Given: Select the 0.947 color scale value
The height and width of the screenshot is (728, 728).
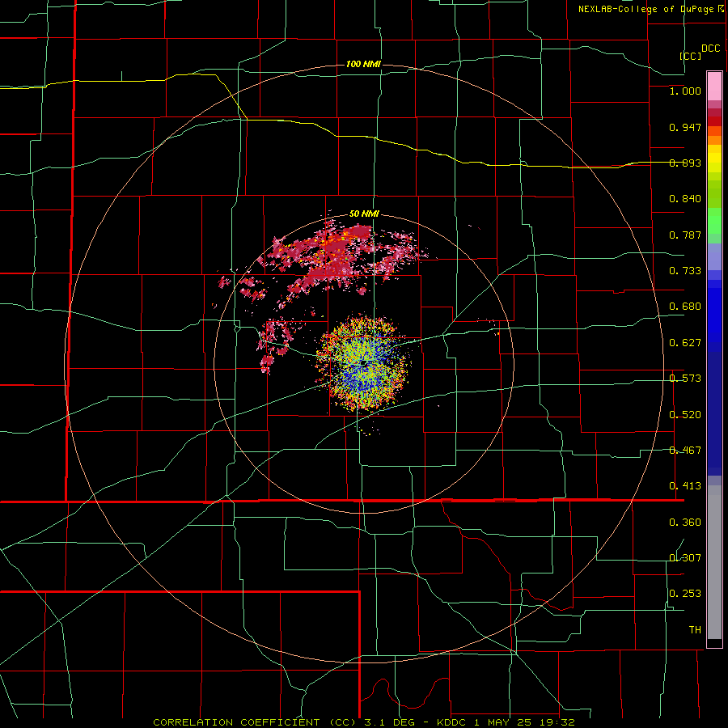Looking at the screenshot, I should pyautogui.click(x=685, y=127).
